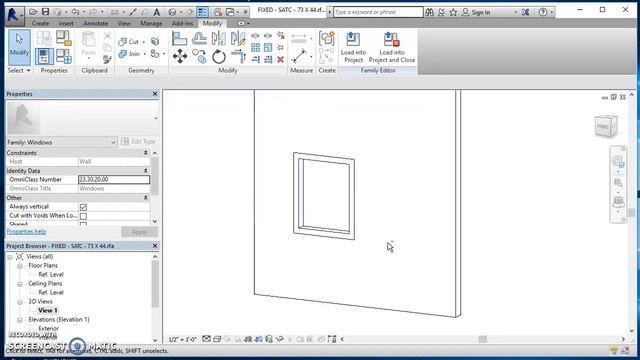Click the Cut geometry tool
This screenshot has height=360, width=640.
(x=128, y=42)
